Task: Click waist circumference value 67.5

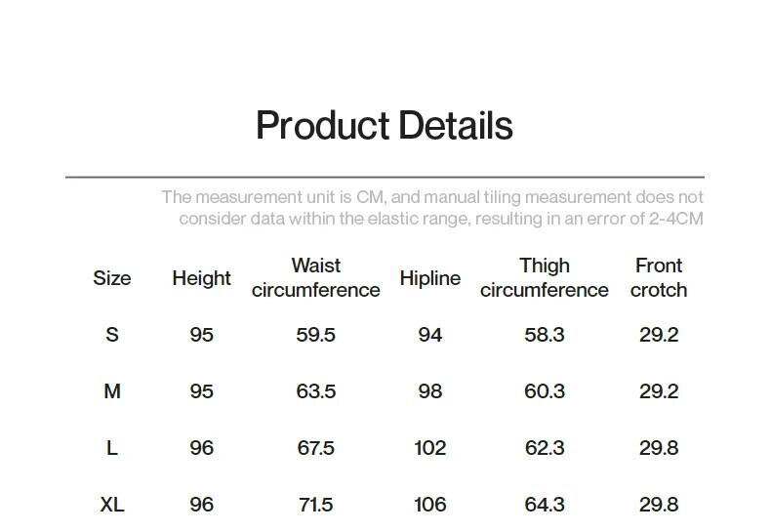Action: pos(315,448)
